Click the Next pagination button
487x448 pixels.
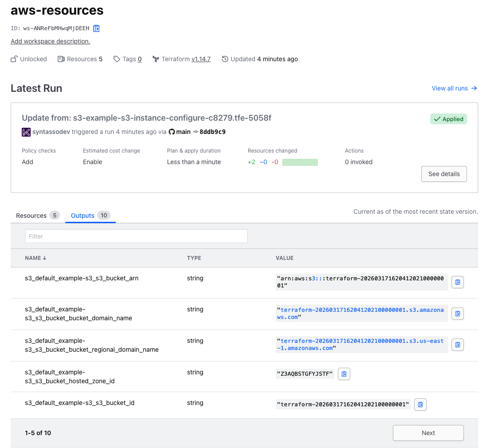(428, 433)
